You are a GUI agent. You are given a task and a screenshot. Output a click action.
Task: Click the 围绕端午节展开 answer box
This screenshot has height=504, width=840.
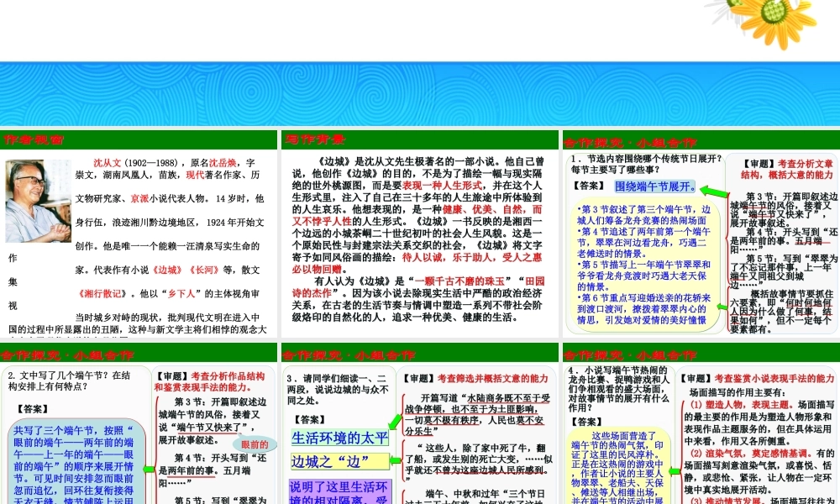pos(654,186)
